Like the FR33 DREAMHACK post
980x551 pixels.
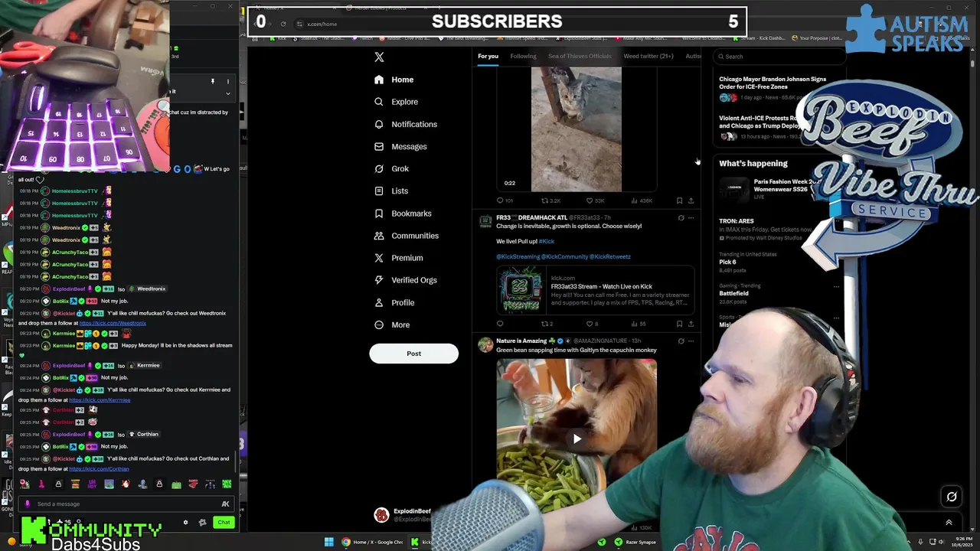tap(592, 324)
